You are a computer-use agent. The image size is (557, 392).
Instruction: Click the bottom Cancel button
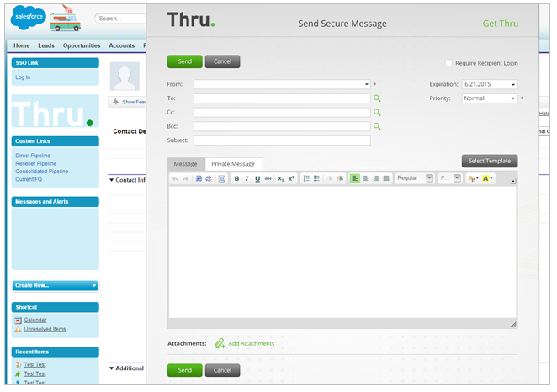click(x=223, y=371)
